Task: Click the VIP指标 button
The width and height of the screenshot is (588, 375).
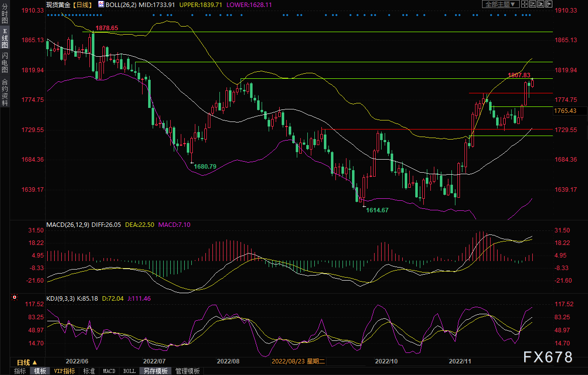Action: point(64,371)
